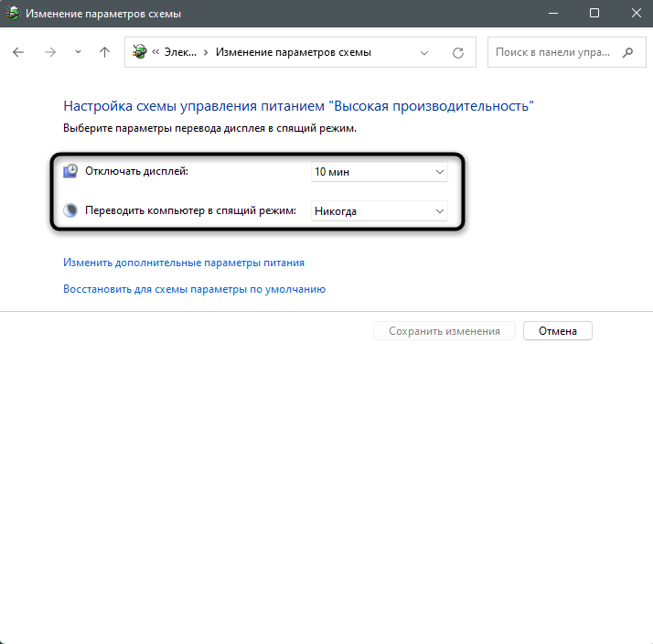Screen dimensions: 653x644
Task: Click the control panel search field
Action: tap(567, 52)
